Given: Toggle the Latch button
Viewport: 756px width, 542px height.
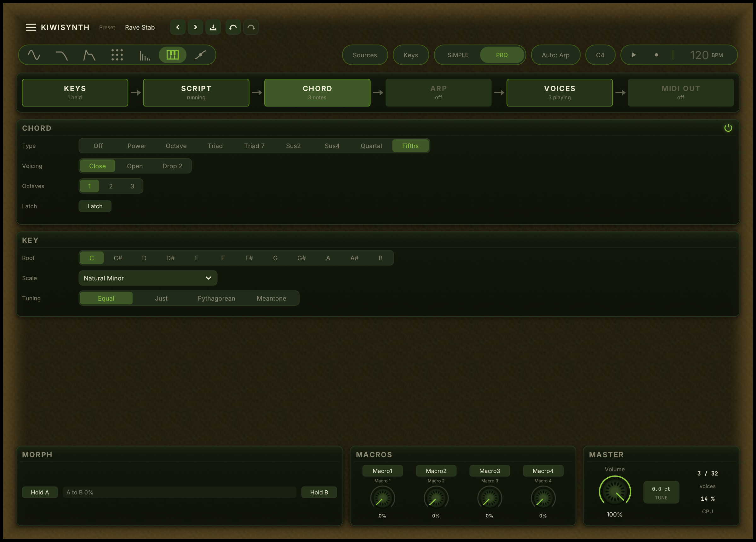Looking at the screenshot, I should tap(95, 206).
